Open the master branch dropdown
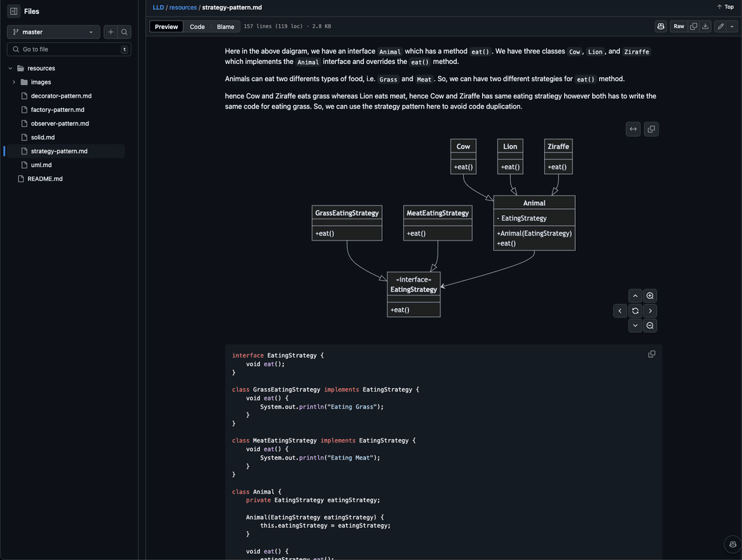The image size is (742, 560). pyautogui.click(x=54, y=32)
